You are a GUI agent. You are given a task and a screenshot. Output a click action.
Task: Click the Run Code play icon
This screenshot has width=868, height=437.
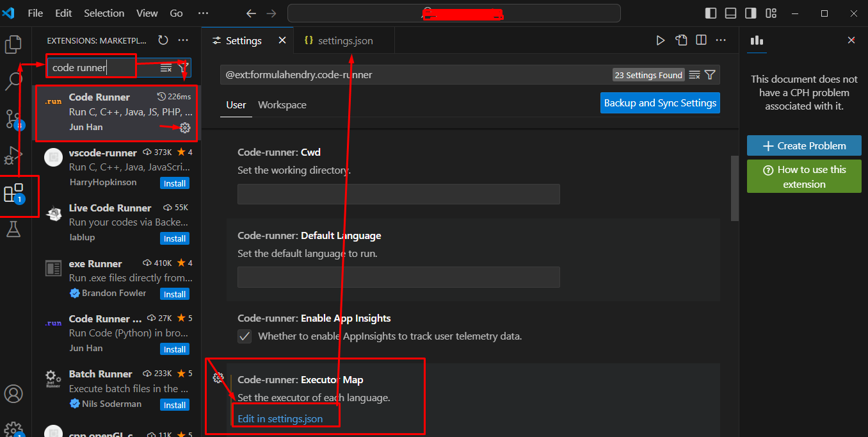click(x=660, y=40)
